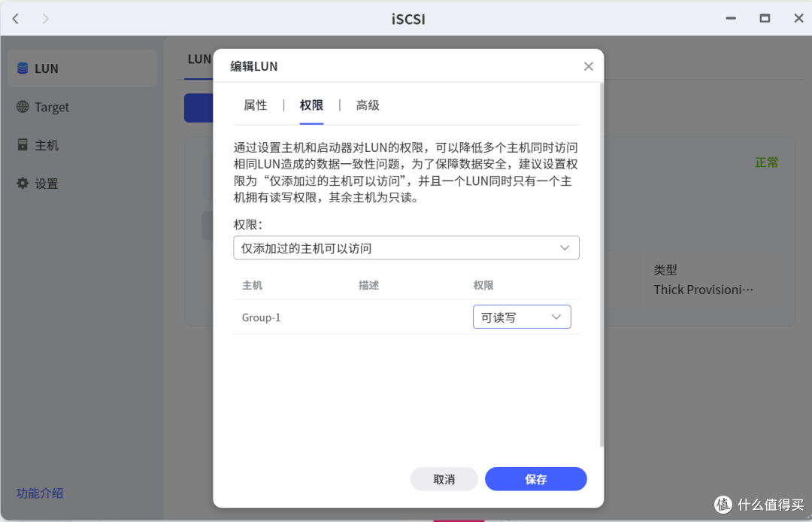Go back with the left arrow
Image resolution: width=812 pixels, height=522 pixels.
16,19
